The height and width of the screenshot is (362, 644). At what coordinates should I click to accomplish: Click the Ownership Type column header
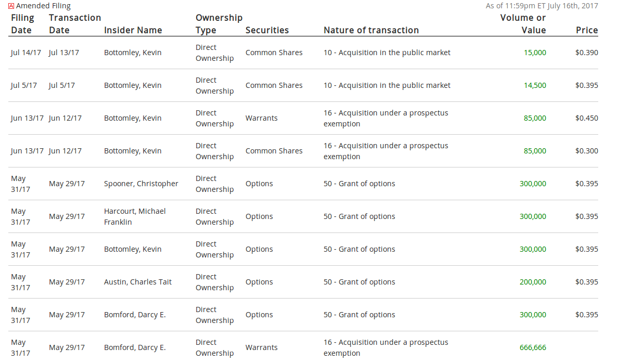click(x=218, y=24)
